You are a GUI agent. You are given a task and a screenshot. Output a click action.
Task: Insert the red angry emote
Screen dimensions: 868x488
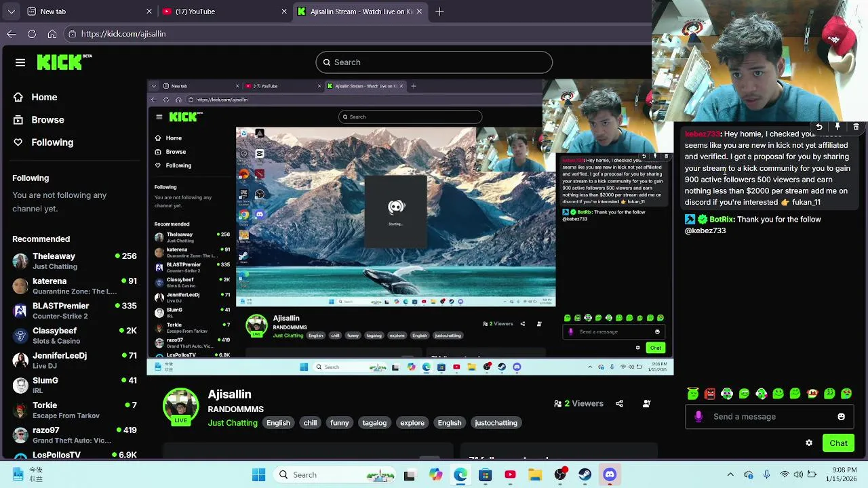(x=710, y=393)
